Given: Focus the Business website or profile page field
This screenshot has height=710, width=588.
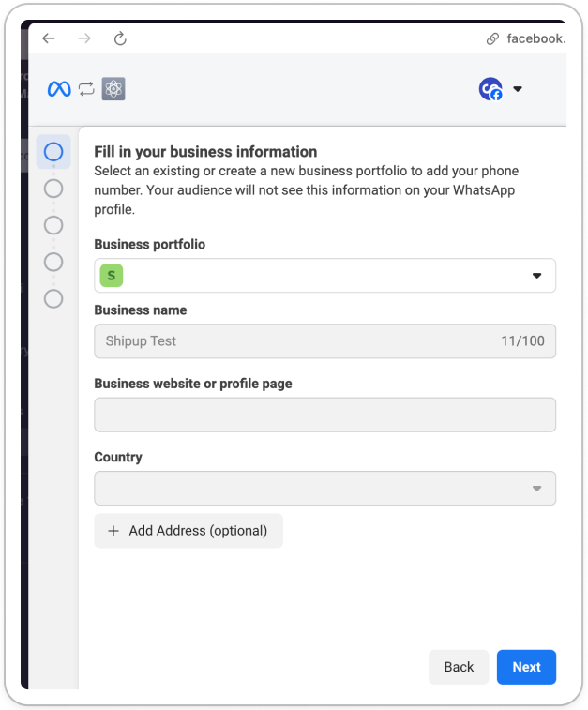Looking at the screenshot, I should click(x=325, y=415).
